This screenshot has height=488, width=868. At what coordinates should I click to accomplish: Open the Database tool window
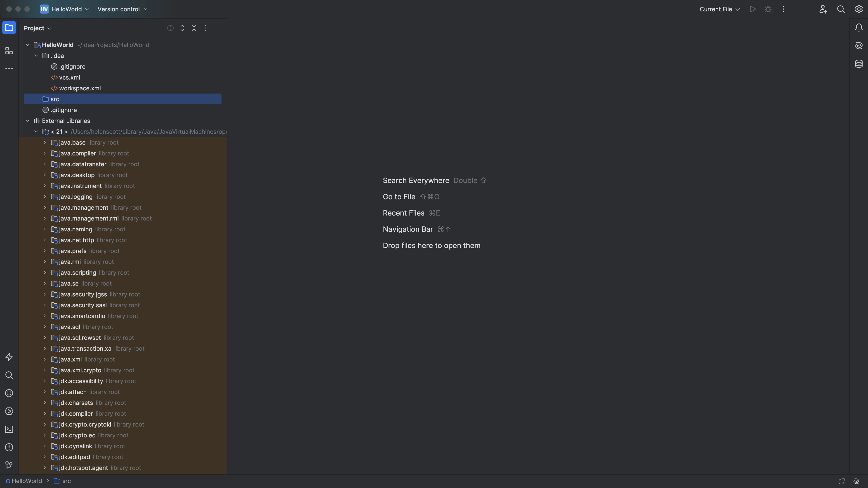tap(859, 63)
